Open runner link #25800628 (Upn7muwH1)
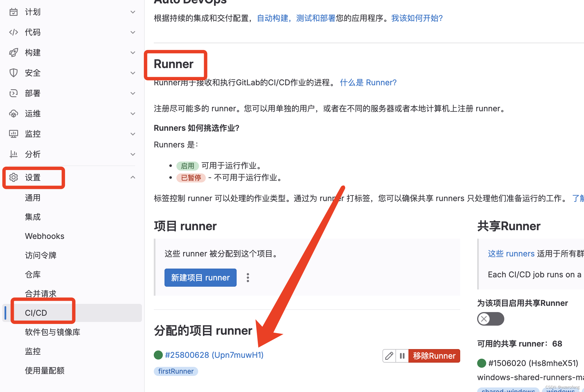This screenshot has width=584, height=392. coord(214,355)
